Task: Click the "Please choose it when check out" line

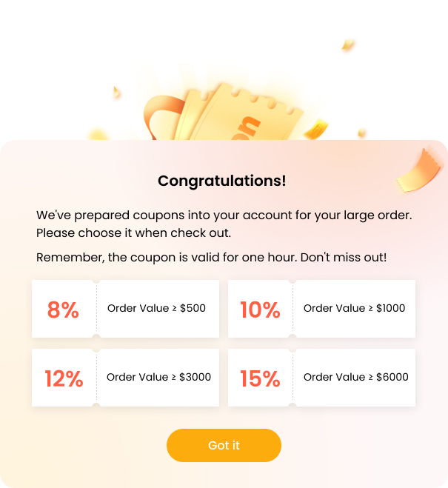Action: [x=133, y=233]
